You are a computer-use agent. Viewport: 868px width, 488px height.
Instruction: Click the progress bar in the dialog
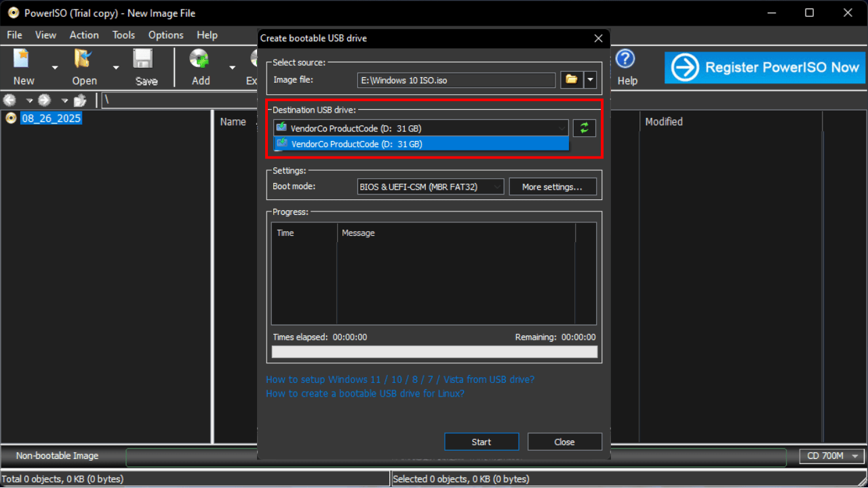[434, 351]
